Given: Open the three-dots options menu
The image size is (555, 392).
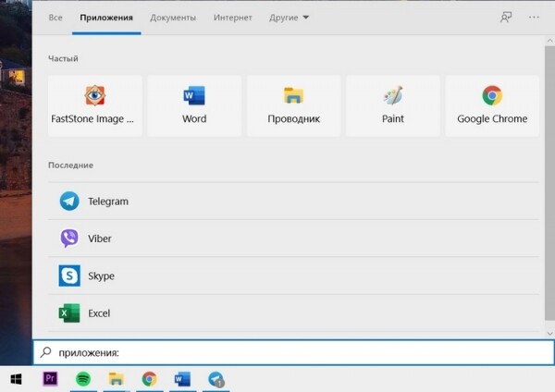Looking at the screenshot, I should pyautogui.click(x=534, y=18).
